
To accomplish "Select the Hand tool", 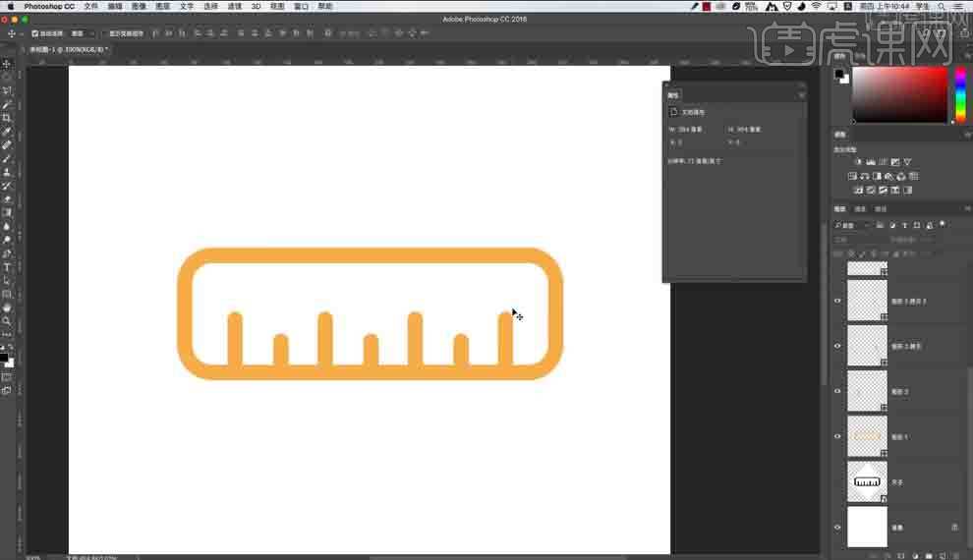I will tap(7, 308).
